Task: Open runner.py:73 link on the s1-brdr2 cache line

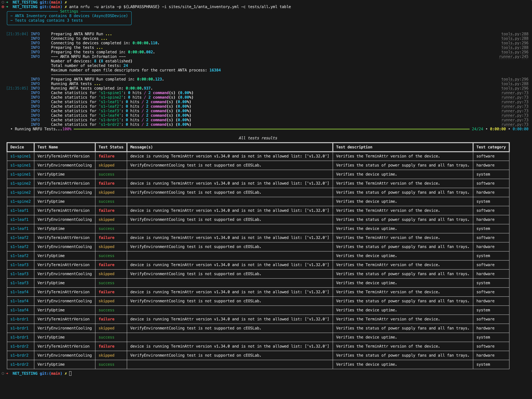Action: click(x=515, y=124)
